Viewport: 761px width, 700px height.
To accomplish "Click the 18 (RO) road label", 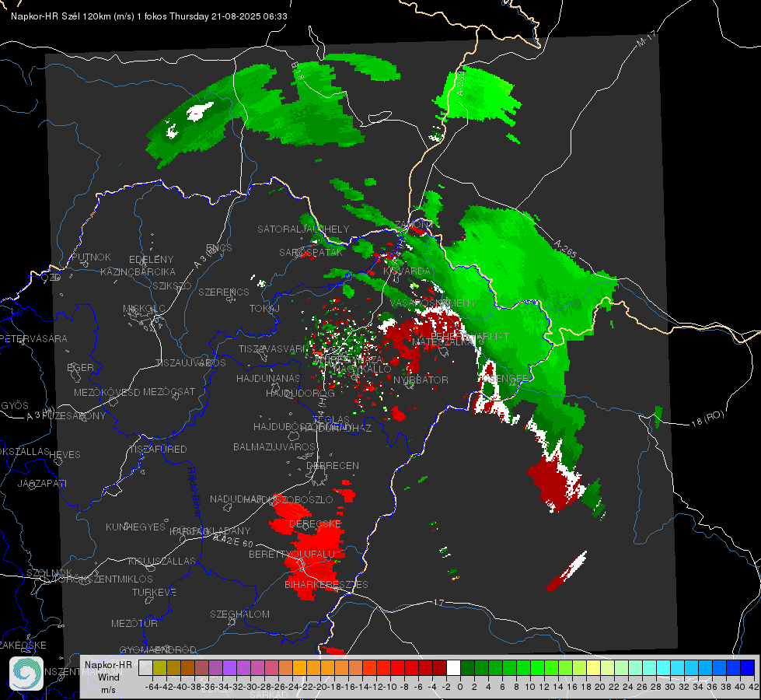I will coord(707,418).
